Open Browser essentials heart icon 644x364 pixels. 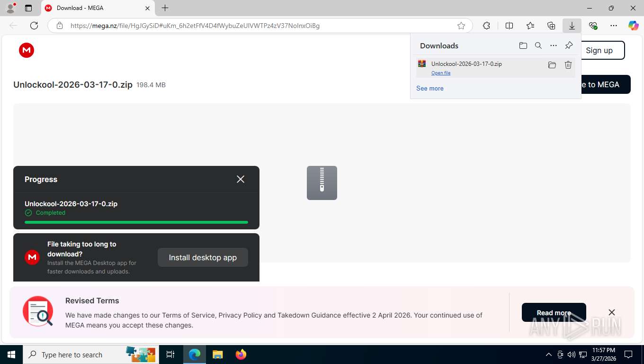click(593, 26)
